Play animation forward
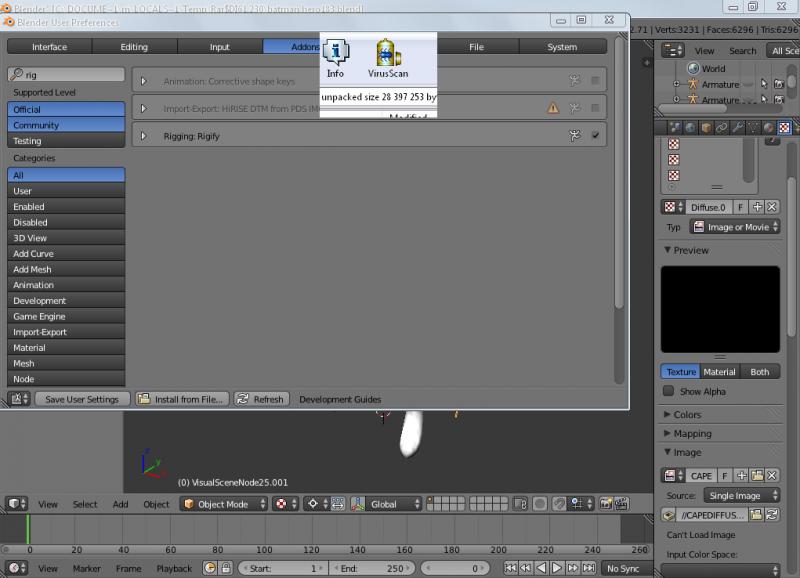Image resolution: width=800 pixels, height=578 pixels. coord(557,568)
